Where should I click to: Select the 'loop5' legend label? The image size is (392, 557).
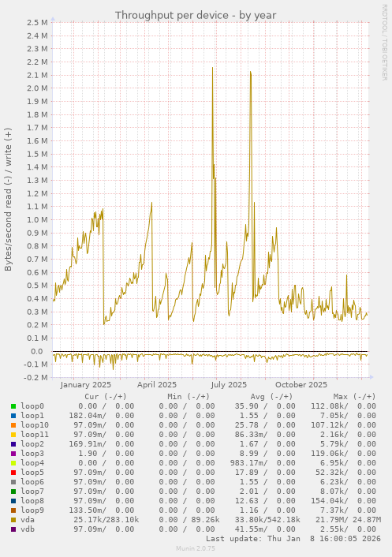pyautogui.click(x=32, y=473)
